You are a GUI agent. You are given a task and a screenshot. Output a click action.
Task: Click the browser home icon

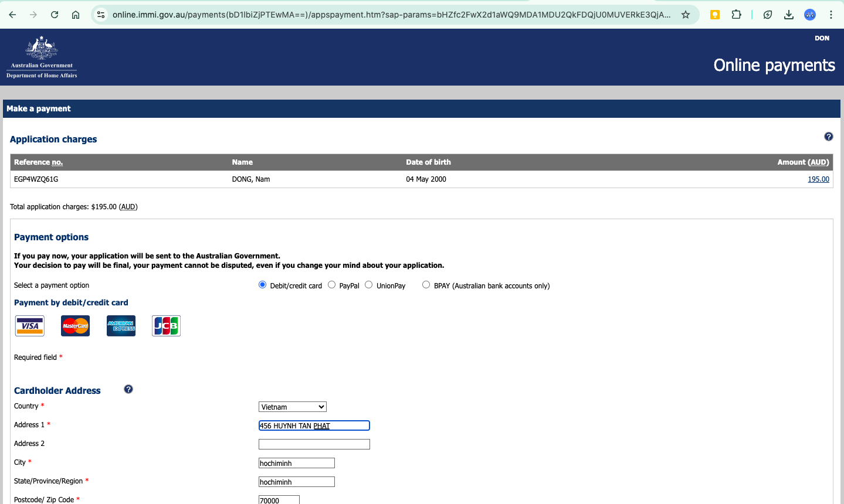point(75,15)
